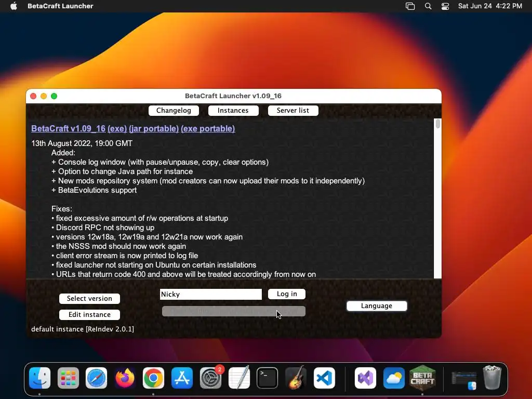Click "fixed excessive amount of r/w operations" line
The image size is (532, 399).
[140, 218]
